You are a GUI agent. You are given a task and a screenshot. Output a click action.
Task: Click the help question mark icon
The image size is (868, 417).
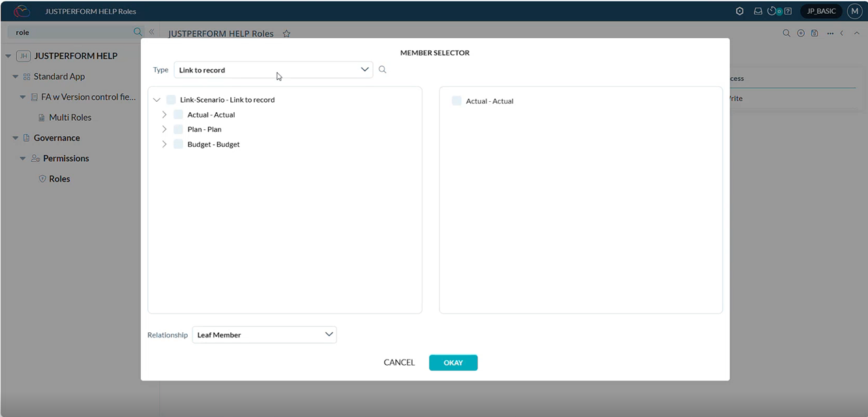pyautogui.click(x=788, y=11)
